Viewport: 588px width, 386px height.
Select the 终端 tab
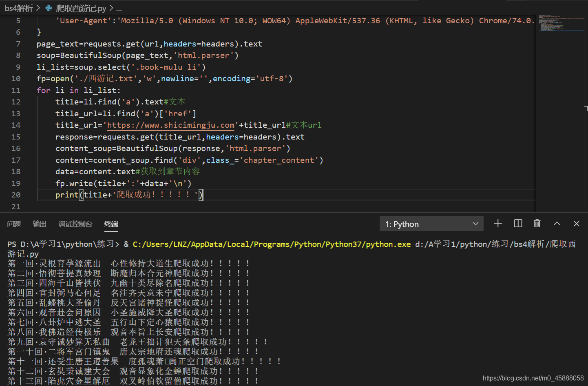coord(111,224)
